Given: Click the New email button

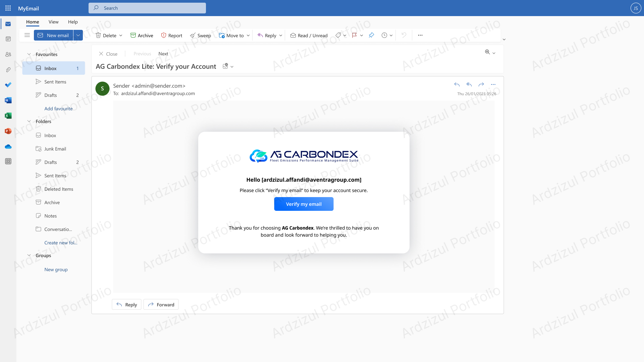Looking at the screenshot, I should pos(53,35).
